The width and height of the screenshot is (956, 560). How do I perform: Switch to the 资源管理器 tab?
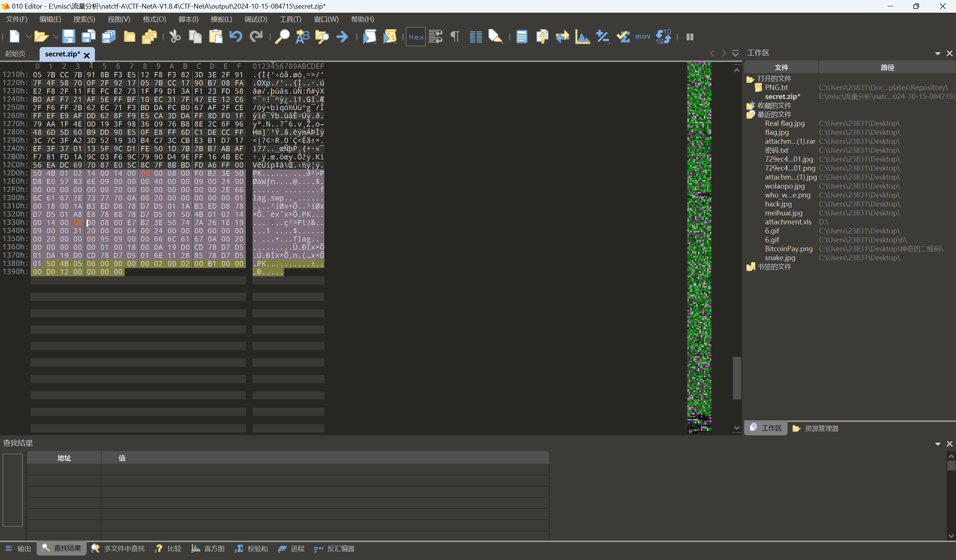point(815,428)
